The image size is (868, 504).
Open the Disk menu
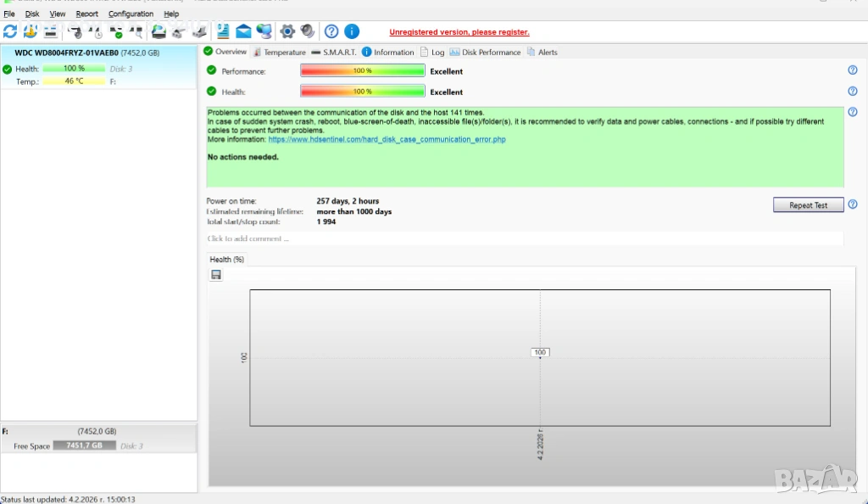(x=32, y=14)
